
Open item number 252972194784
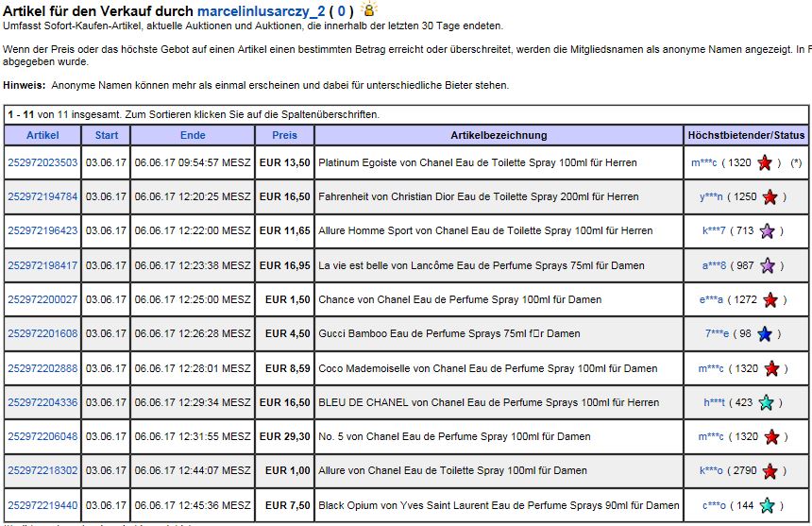[x=42, y=196]
